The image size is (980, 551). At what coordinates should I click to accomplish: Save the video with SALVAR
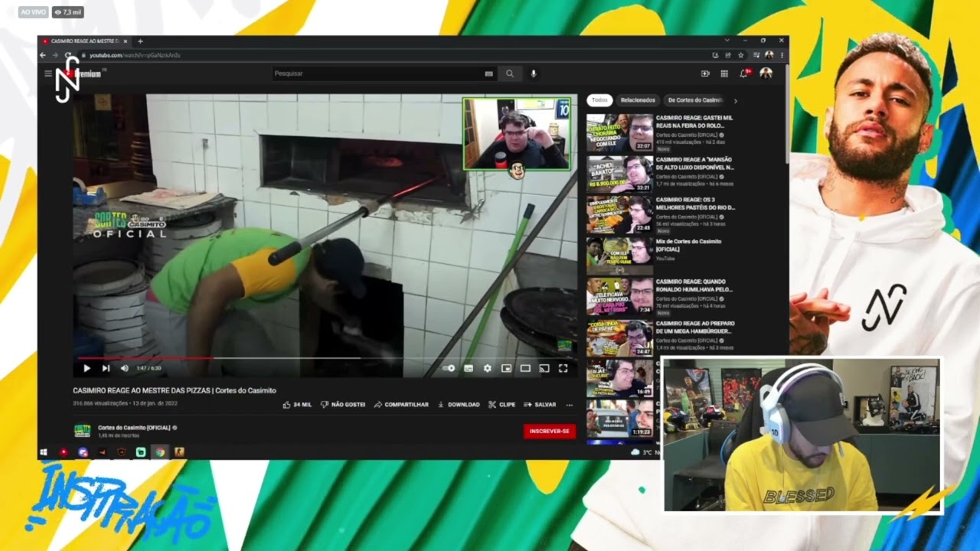pyautogui.click(x=540, y=404)
